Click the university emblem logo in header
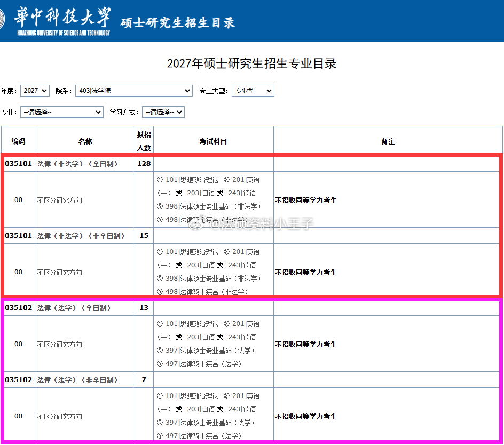Screen dimensions: 504x445 [x=2, y=19]
